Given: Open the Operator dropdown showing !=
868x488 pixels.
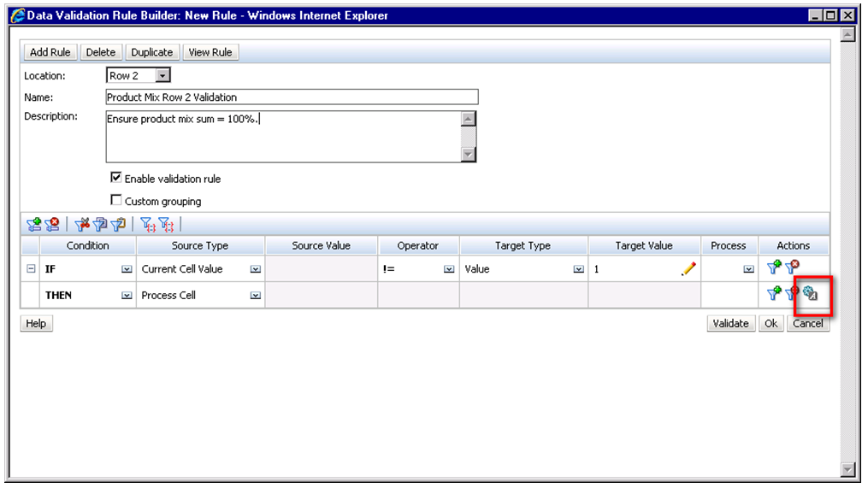Looking at the screenshot, I should [x=449, y=269].
